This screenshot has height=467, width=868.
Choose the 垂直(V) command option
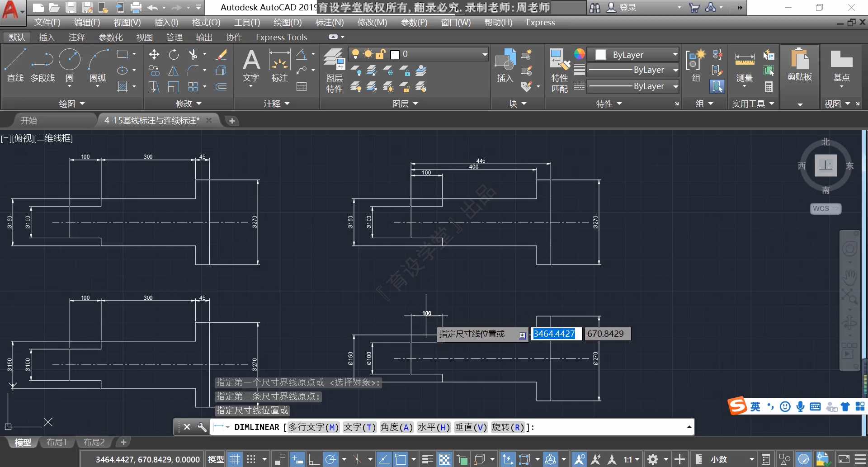[x=471, y=427]
